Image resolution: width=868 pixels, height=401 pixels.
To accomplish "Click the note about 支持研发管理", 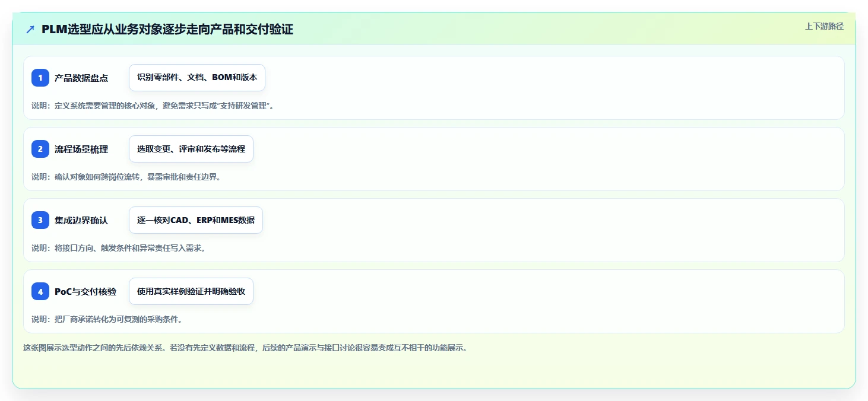I will pos(153,106).
